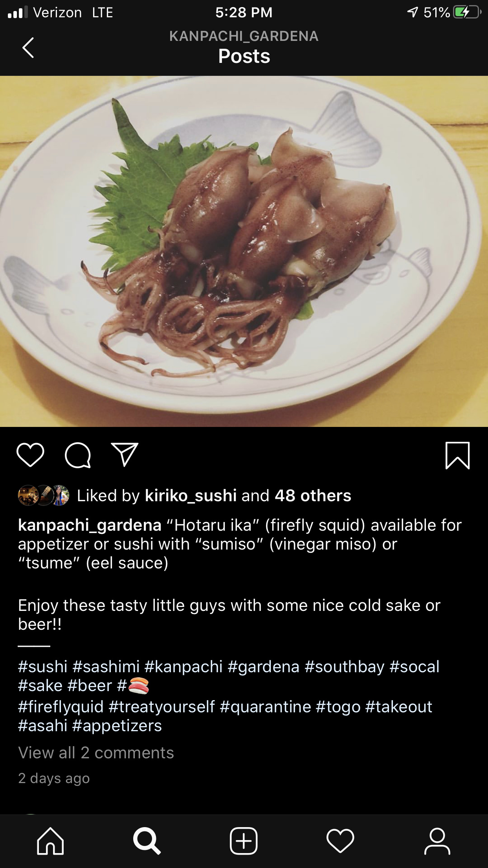
Task: Tap the battery indicator in status bar
Action: [x=467, y=12]
